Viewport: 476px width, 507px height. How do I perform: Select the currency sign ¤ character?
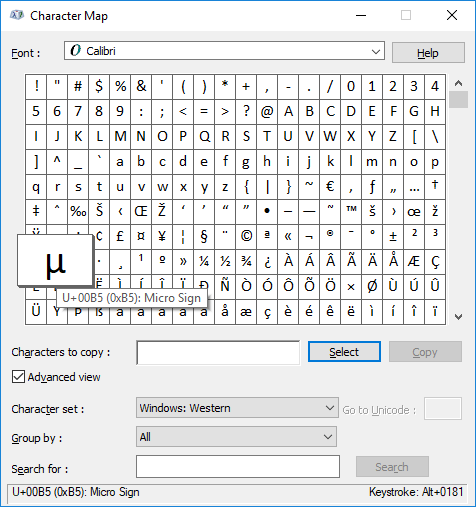(x=141, y=236)
